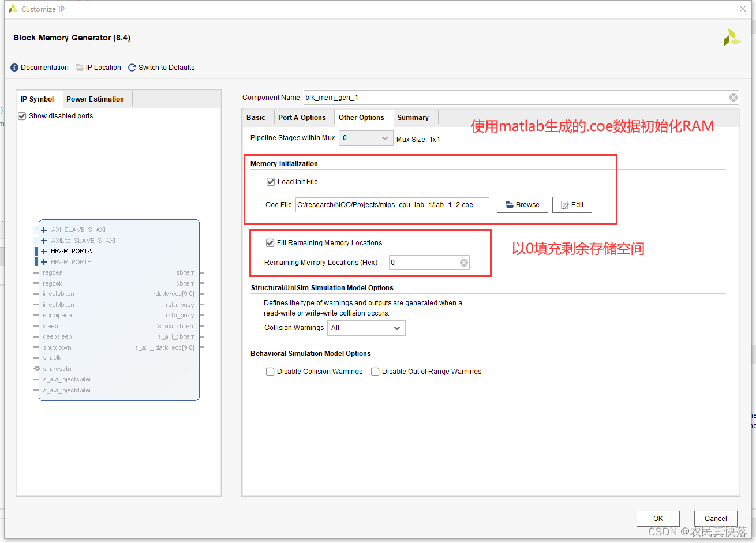Expand the BRAM_PORTB interface
This screenshot has width=756, height=543.
pyautogui.click(x=44, y=262)
